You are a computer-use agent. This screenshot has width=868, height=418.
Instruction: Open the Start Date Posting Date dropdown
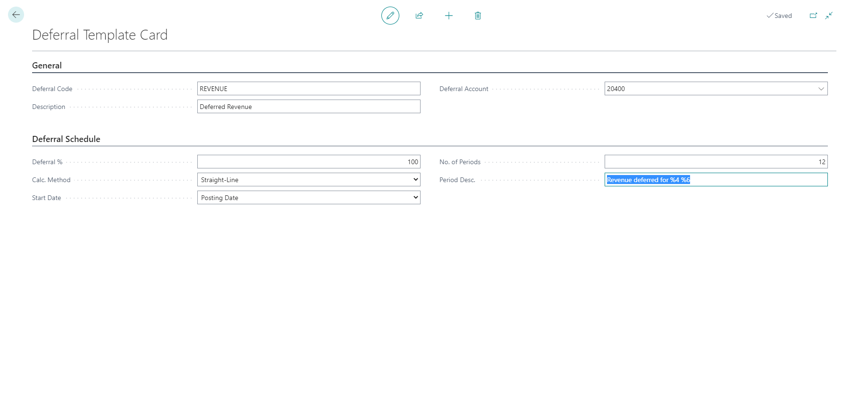click(309, 198)
